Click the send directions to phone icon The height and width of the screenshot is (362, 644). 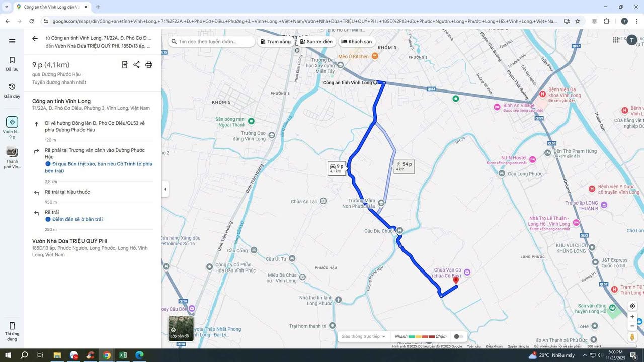click(x=125, y=64)
